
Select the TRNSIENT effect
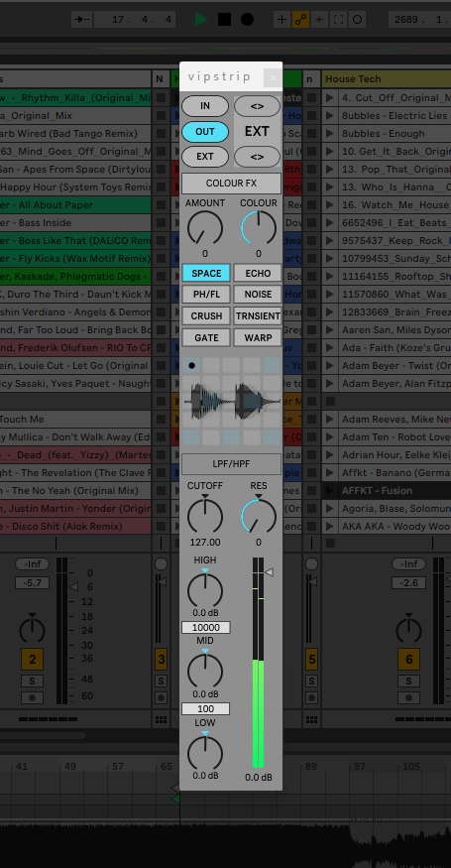pos(258,316)
